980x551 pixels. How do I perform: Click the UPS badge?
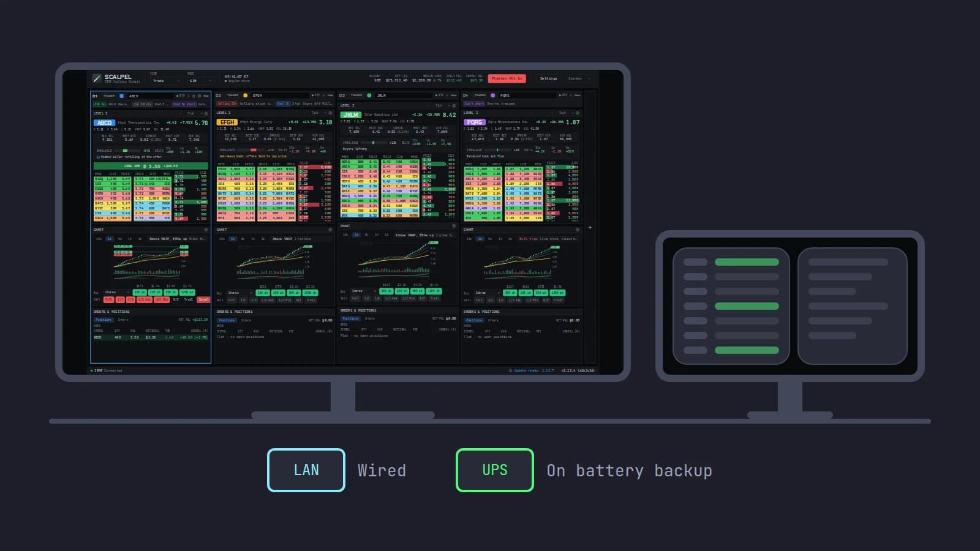495,470
